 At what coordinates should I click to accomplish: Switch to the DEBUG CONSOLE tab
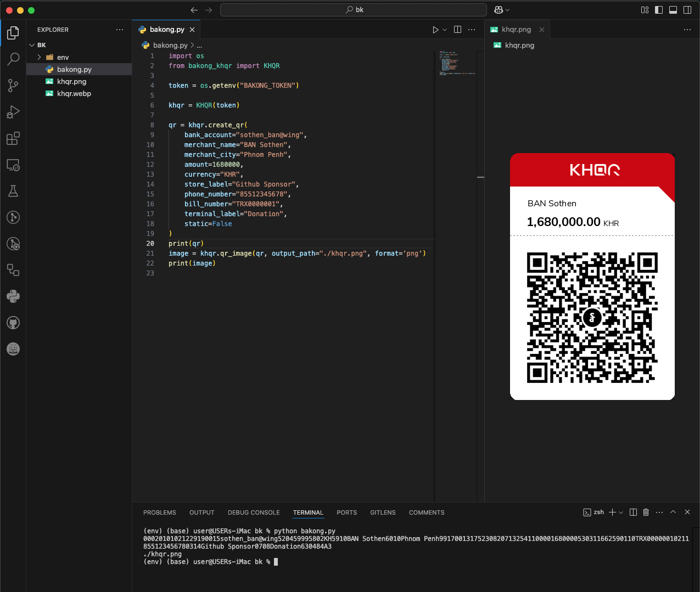click(x=254, y=512)
